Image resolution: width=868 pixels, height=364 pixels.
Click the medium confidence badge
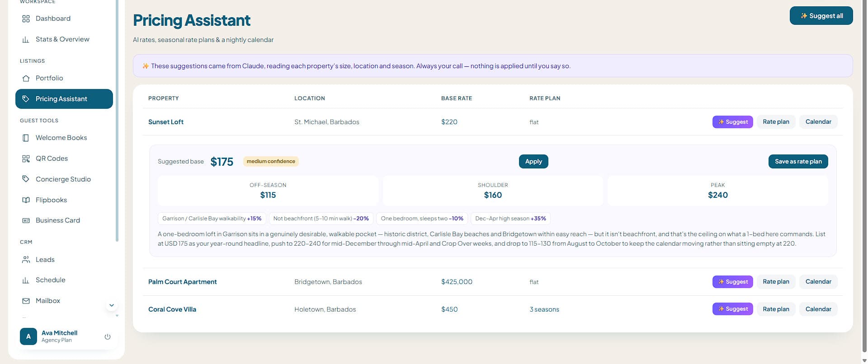click(271, 161)
